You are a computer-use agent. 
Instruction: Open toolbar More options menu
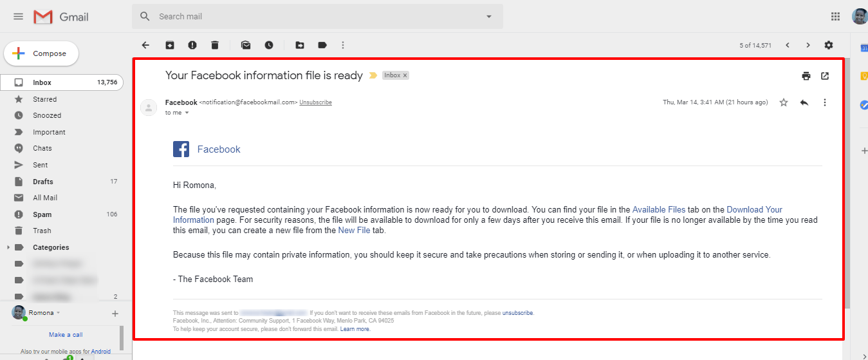pos(343,45)
